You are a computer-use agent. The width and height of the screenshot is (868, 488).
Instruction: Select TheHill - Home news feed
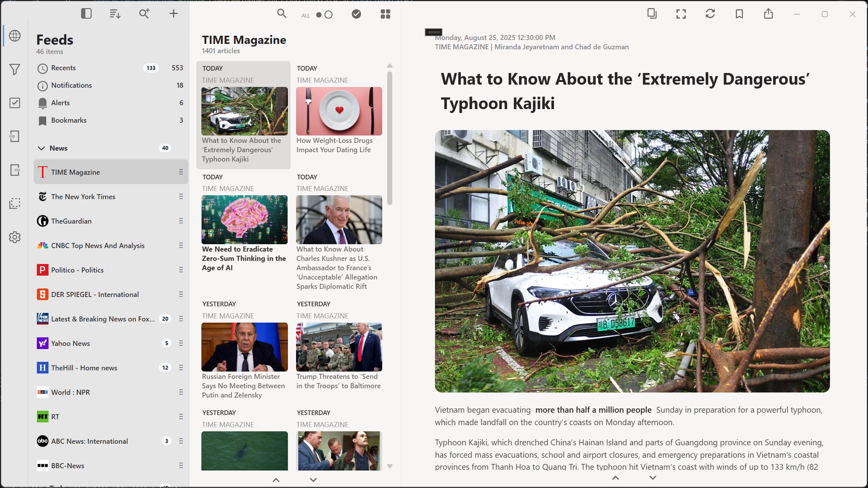[111, 368]
